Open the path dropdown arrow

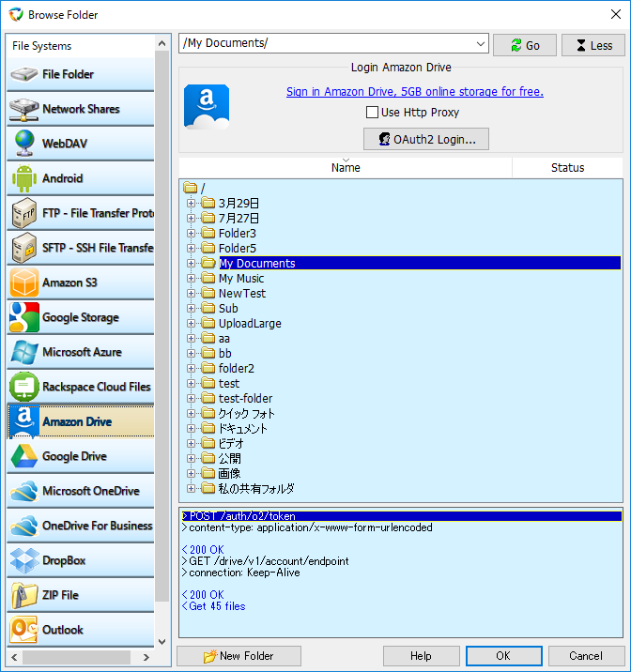pyautogui.click(x=481, y=44)
